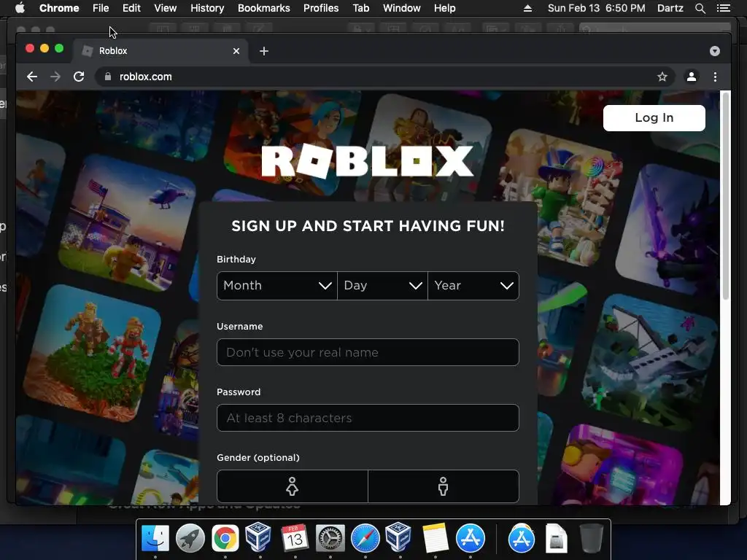Open the tab search dropdown arrow
This screenshot has height=560, width=747.
(715, 51)
